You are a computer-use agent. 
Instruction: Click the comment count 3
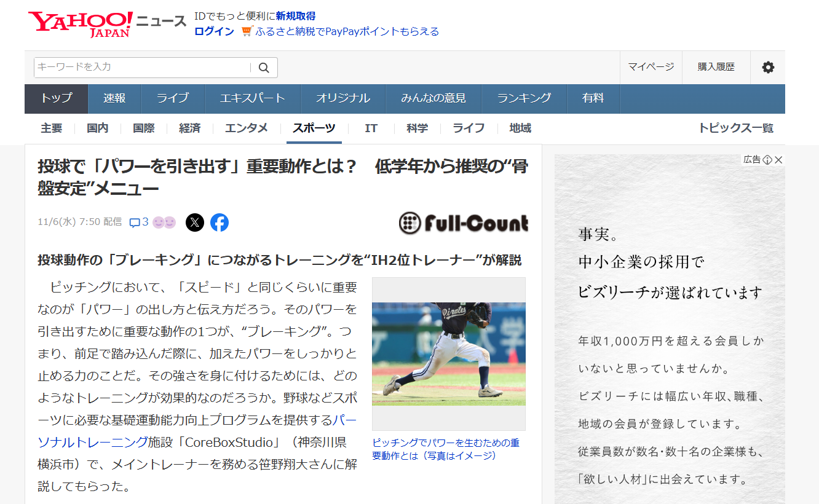146,222
